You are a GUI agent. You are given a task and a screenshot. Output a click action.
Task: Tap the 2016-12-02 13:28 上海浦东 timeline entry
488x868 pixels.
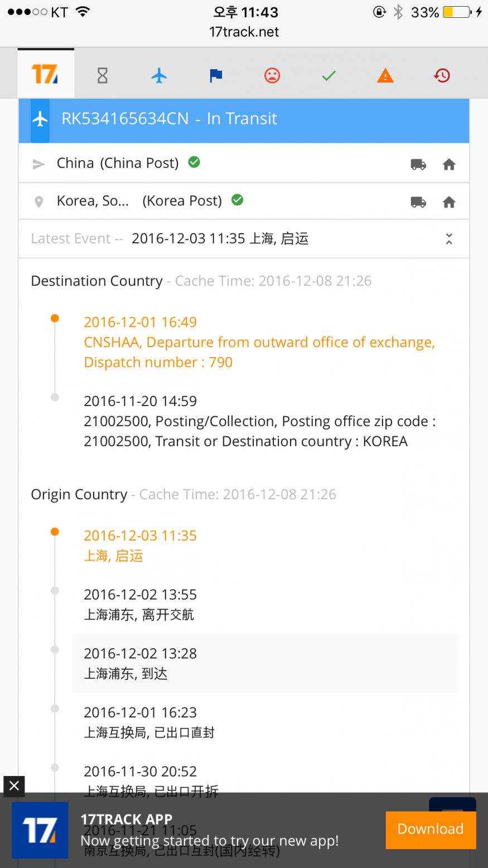pos(264,663)
